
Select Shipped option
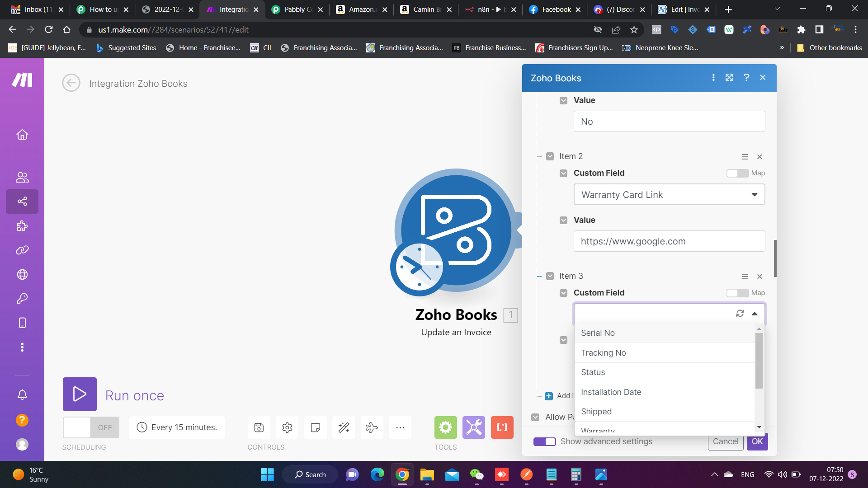tap(665, 412)
